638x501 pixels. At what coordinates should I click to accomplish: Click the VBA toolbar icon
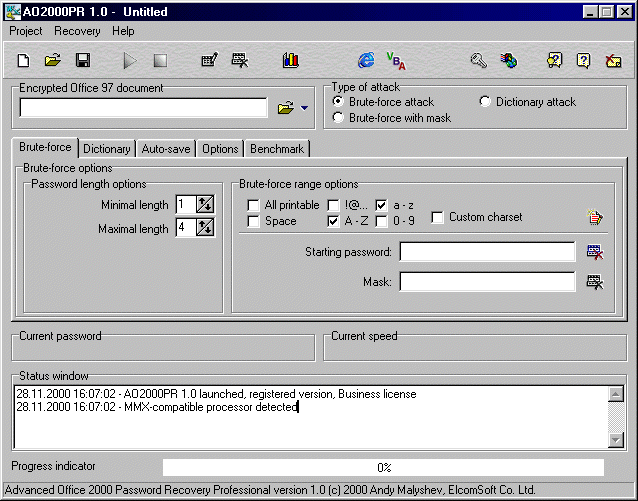396,61
